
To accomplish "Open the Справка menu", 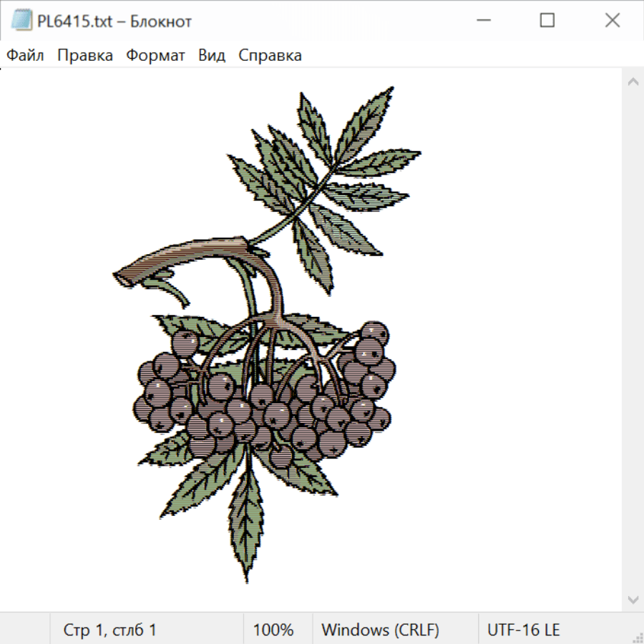I will [270, 56].
